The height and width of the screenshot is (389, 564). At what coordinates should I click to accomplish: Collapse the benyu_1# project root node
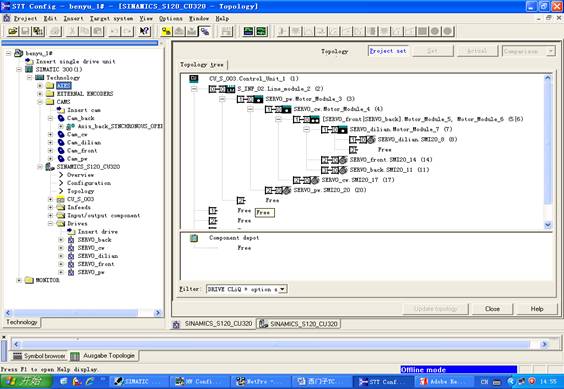point(8,53)
